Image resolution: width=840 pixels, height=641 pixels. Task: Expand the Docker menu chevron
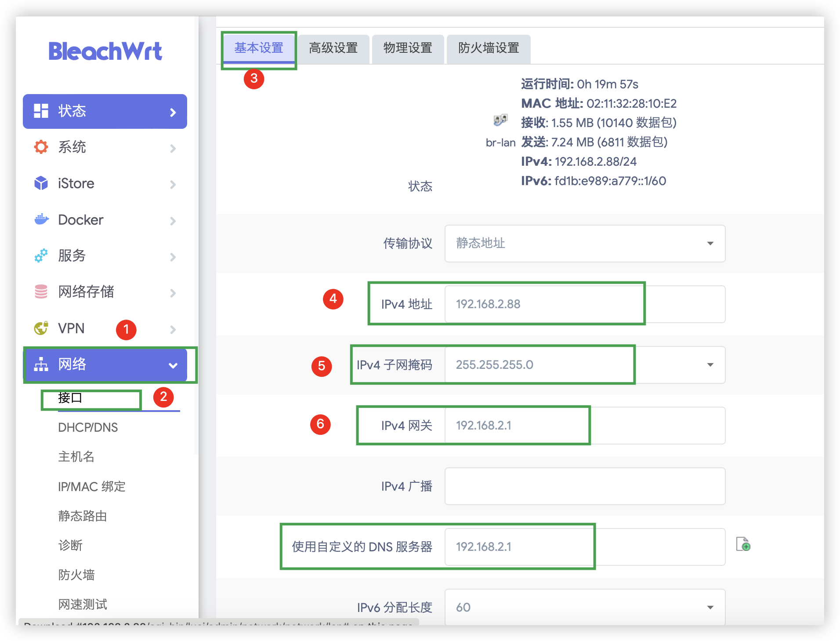tap(173, 221)
